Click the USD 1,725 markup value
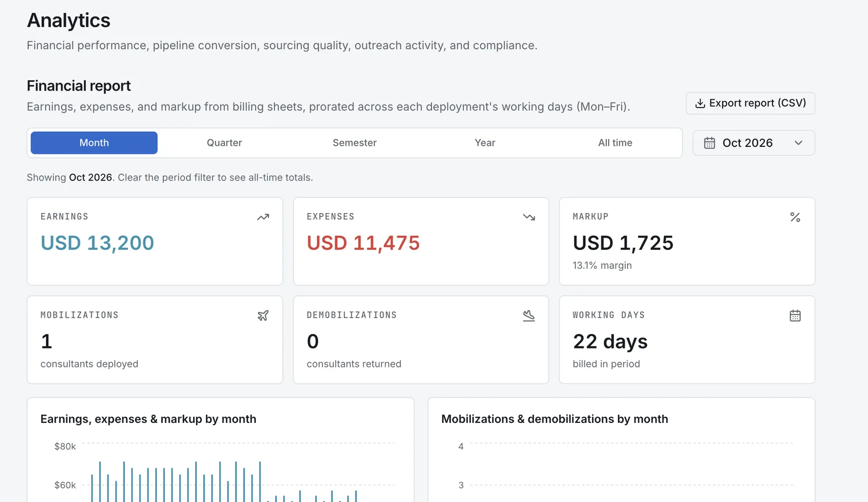The width and height of the screenshot is (868, 502). click(x=623, y=243)
